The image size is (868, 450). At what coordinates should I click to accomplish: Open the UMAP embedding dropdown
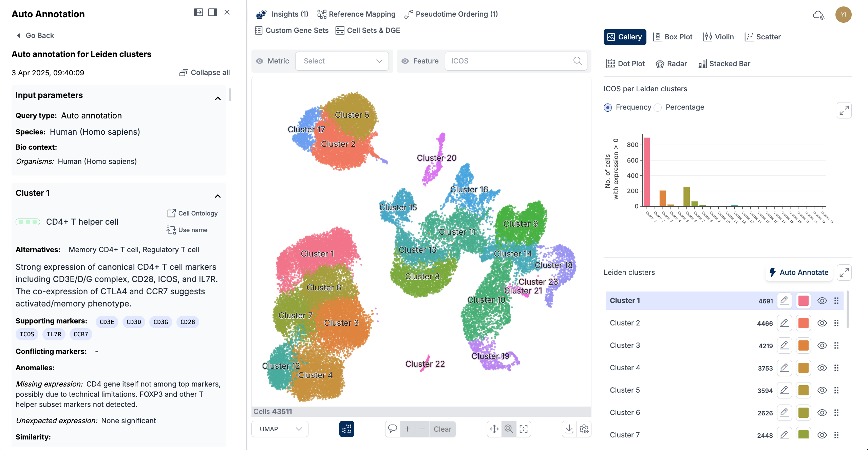coord(280,429)
